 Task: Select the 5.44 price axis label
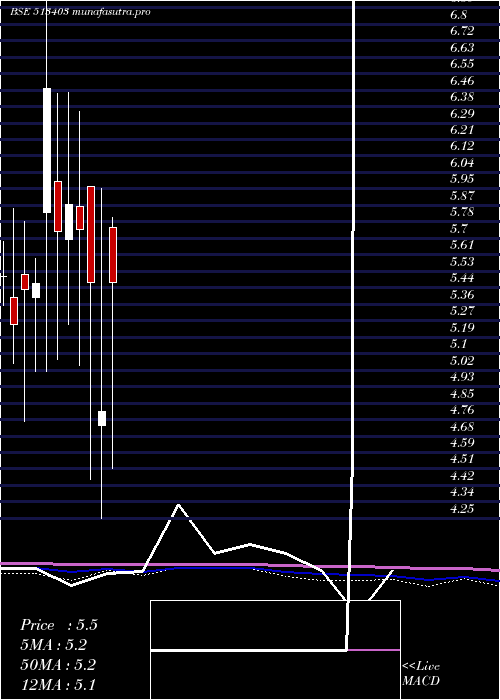[462, 278]
